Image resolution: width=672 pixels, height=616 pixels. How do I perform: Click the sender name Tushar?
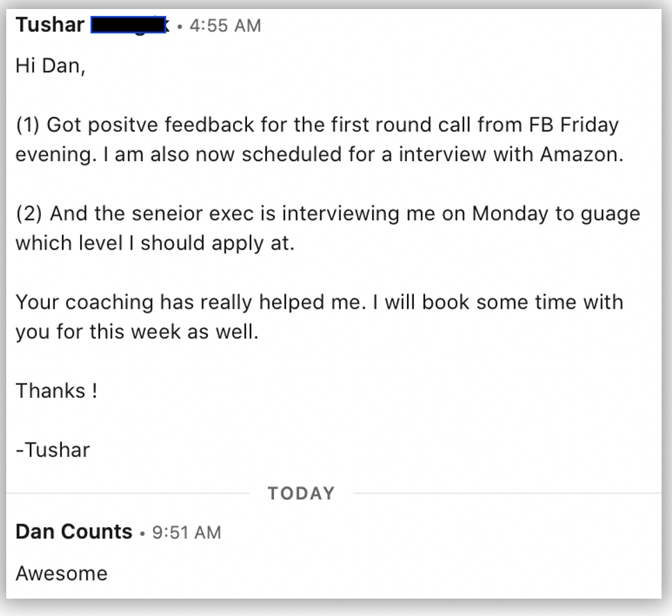(49, 25)
